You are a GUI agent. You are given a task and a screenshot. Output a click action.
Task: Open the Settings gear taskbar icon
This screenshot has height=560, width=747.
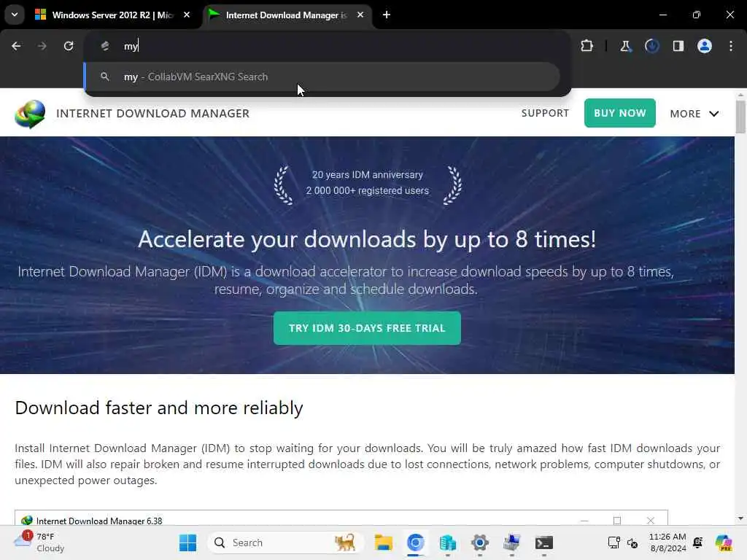pos(480,542)
